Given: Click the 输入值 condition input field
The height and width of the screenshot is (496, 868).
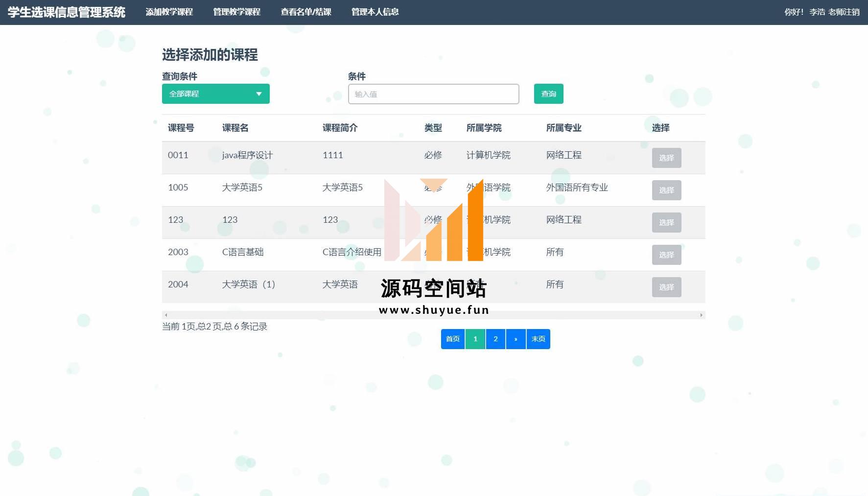Looking at the screenshot, I should coord(433,94).
